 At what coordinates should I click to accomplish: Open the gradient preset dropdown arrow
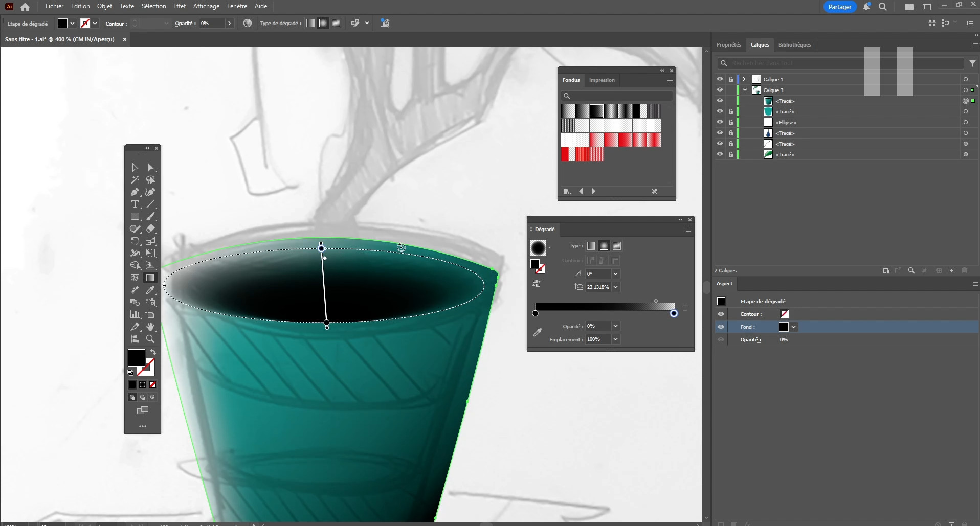tap(549, 248)
